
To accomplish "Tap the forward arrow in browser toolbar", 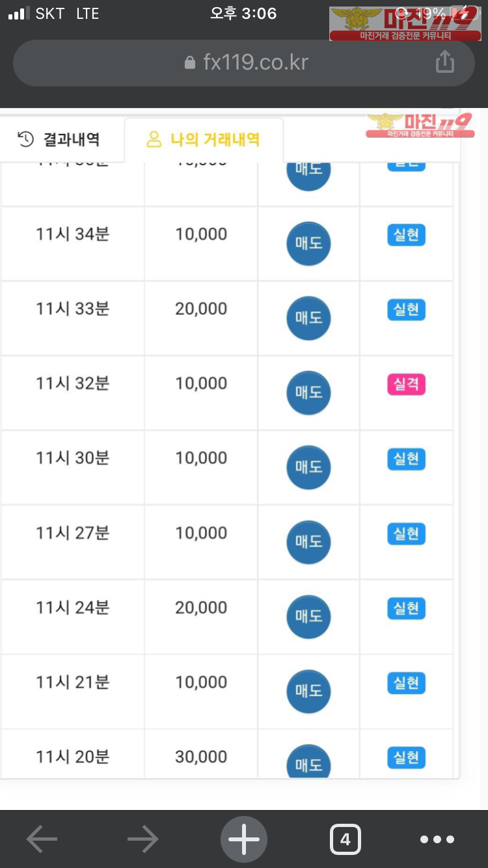I will pyautogui.click(x=142, y=839).
